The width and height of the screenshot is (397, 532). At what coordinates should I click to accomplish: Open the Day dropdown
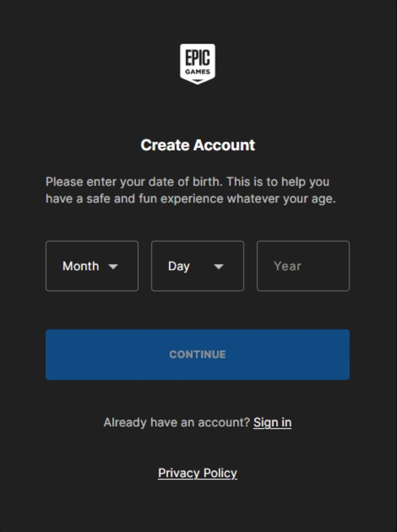click(x=197, y=266)
